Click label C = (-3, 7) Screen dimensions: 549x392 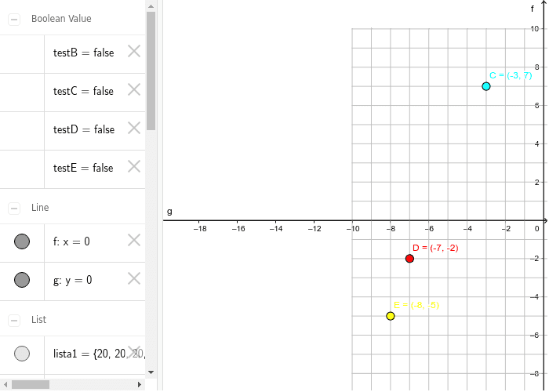pyautogui.click(x=511, y=75)
